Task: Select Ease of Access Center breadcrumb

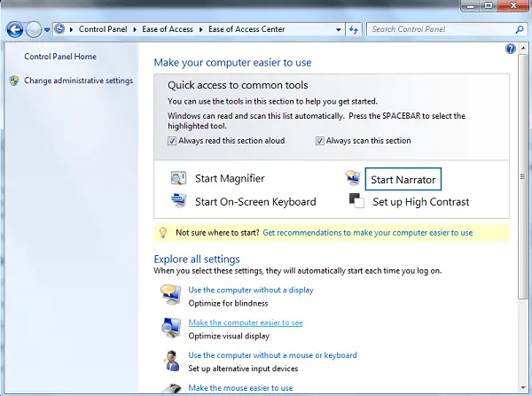Action: [246, 29]
